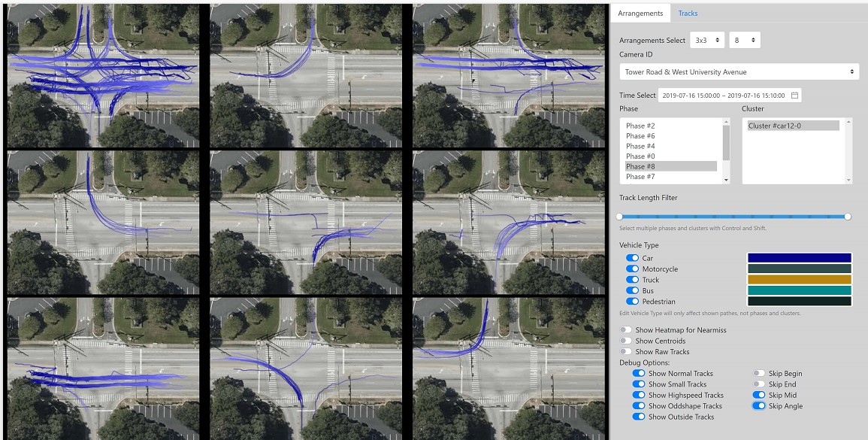Image resolution: width=868 pixels, height=440 pixels.
Task: Click the right handle of Track Length Filter
Action: click(x=848, y=217)
